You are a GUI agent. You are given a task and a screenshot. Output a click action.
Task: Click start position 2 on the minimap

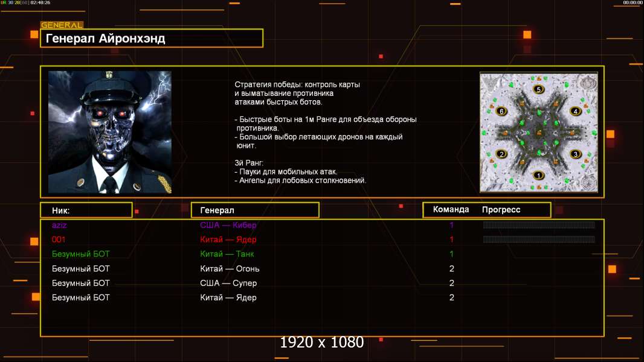pos(501,154)
